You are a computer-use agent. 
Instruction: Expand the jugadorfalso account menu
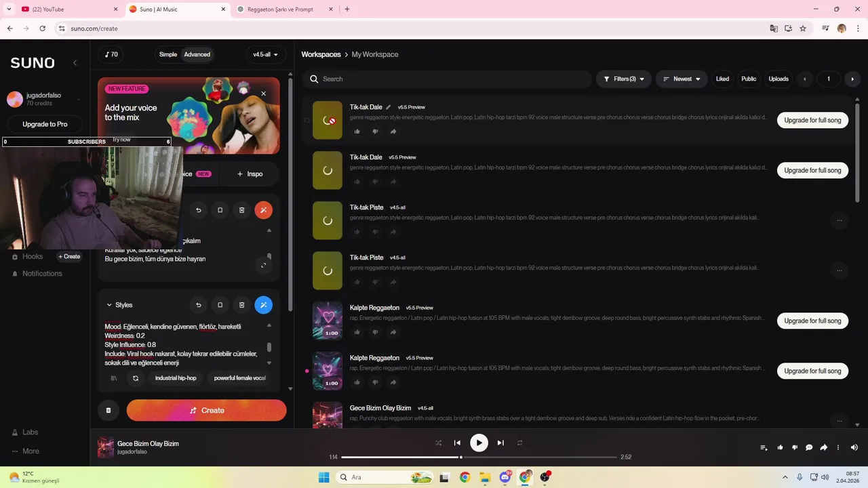pyautogui.click(x=79, y=100)
